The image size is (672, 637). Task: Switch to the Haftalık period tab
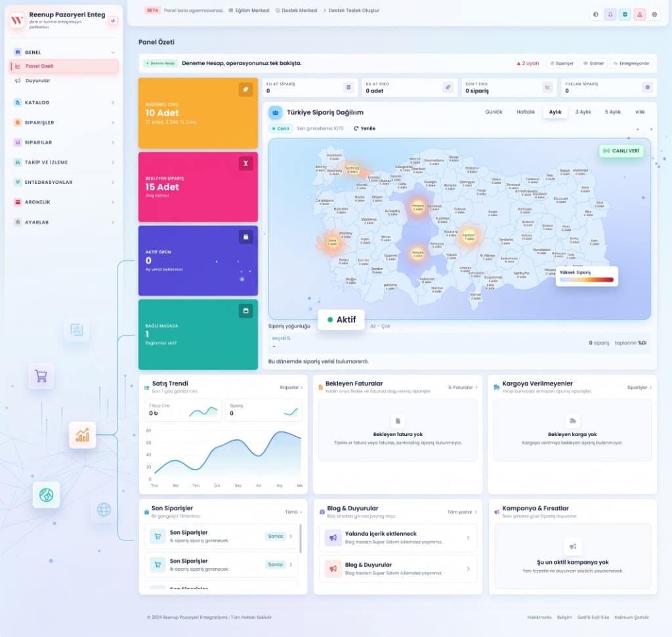pyautogui.click(x=526, y=112)
